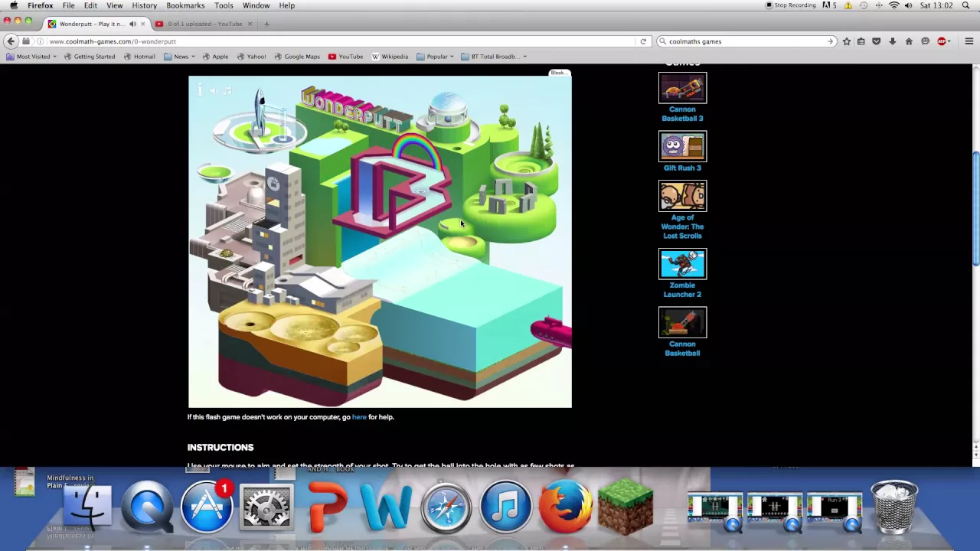Open the Bookmarks menu
980x551 pixels.
(x=185, y=5)
